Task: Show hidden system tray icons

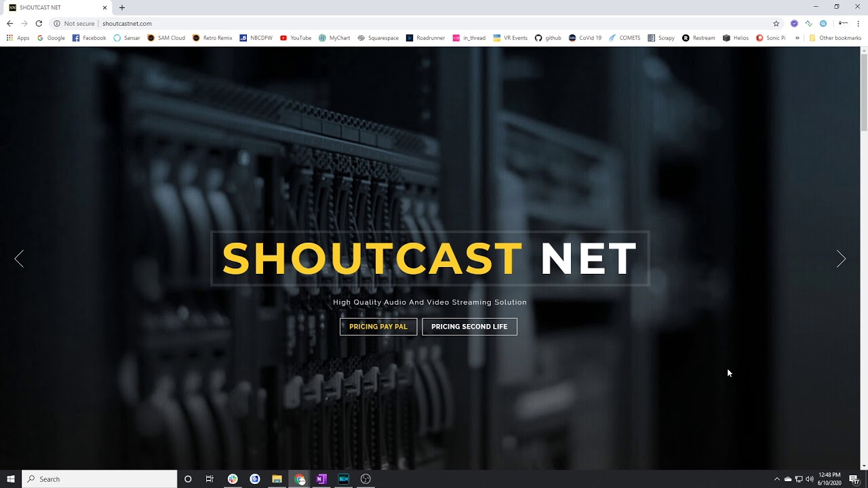Action: pos(777,479)
